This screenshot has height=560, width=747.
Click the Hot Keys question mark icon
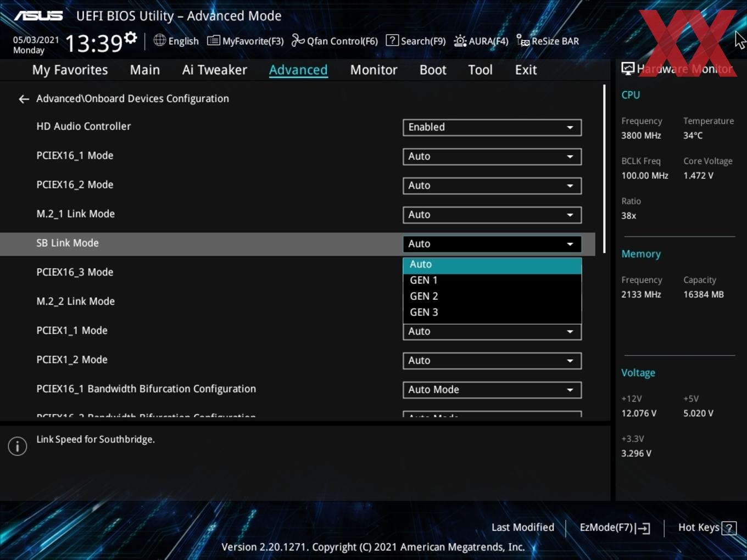point(729,528)
